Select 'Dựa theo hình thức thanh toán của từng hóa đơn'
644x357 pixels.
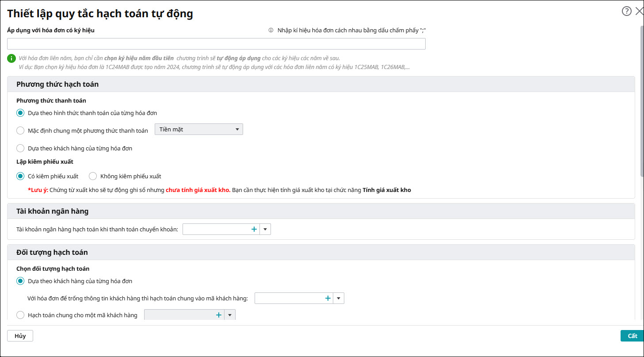(20, 113)
